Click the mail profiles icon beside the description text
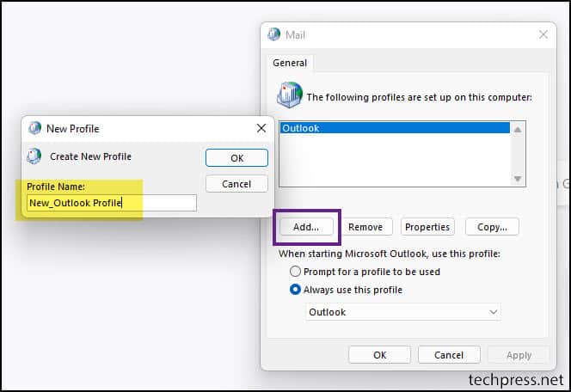The image size is (571, 392). point(290,95)
